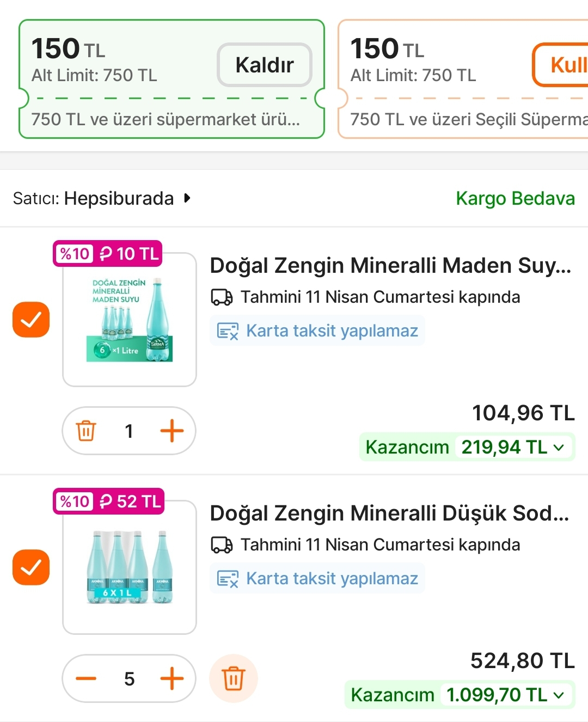The height and width of the screenshot is (722, 588).
Task: Tap the %10 discount badge on Maden Suyu
Action: click(x=75, y=254)
